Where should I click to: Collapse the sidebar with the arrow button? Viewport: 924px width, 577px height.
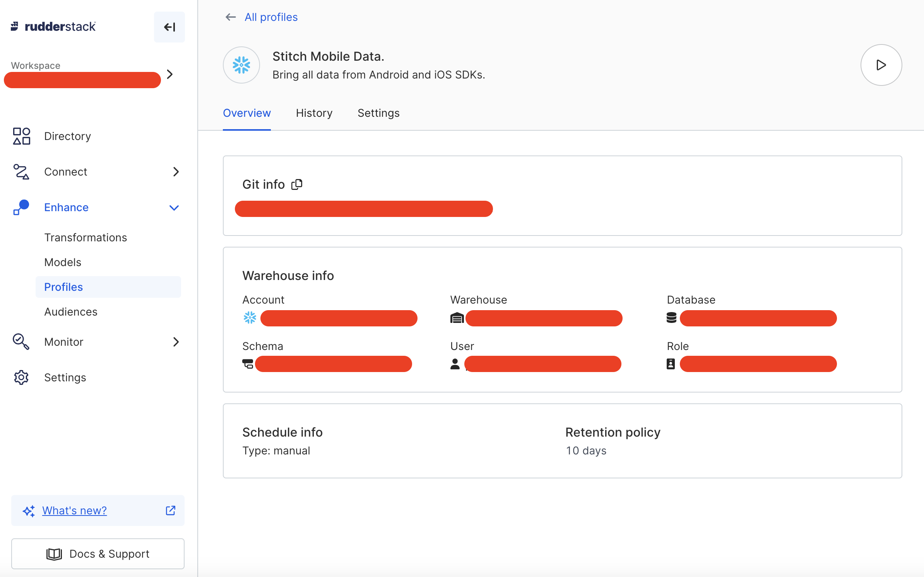tap(169, 27)
